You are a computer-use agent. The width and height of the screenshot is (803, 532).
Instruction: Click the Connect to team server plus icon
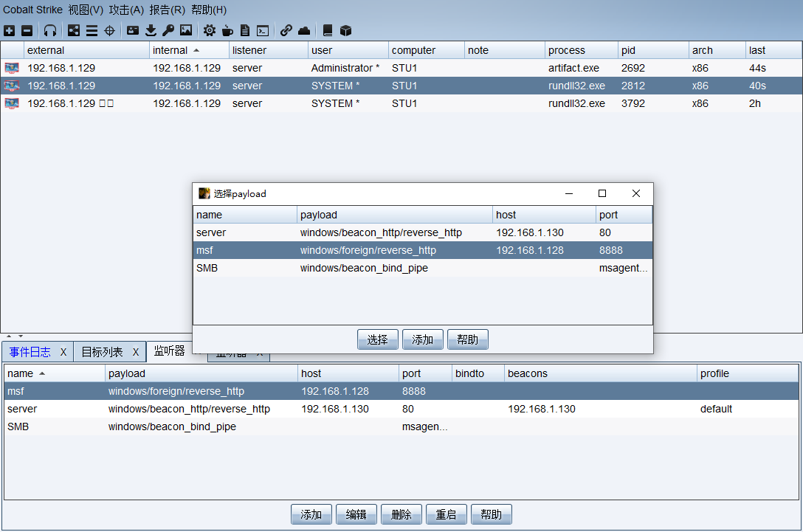(x=9, y=31)
